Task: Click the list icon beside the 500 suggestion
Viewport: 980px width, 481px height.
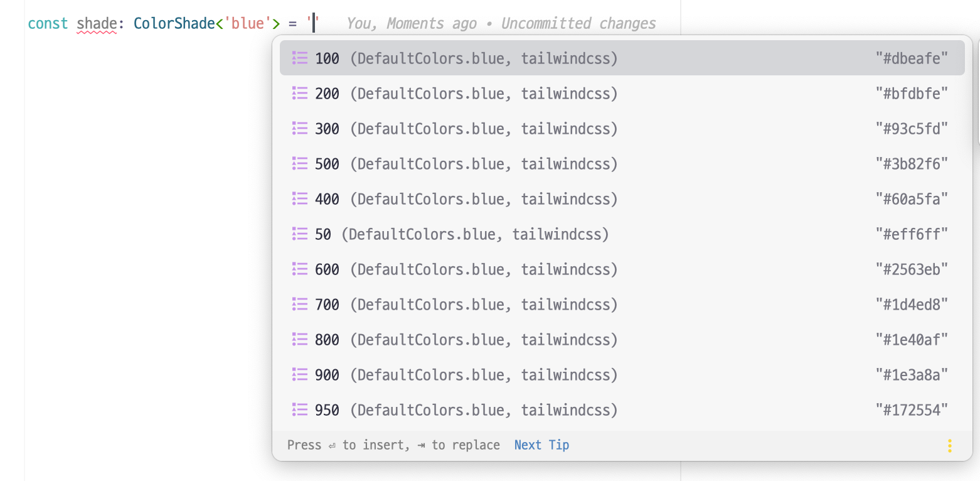Action: coord(299,164)
